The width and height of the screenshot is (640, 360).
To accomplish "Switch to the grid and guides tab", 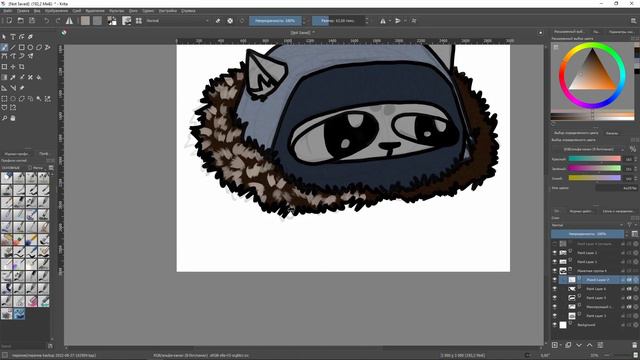I will [618, 211].
